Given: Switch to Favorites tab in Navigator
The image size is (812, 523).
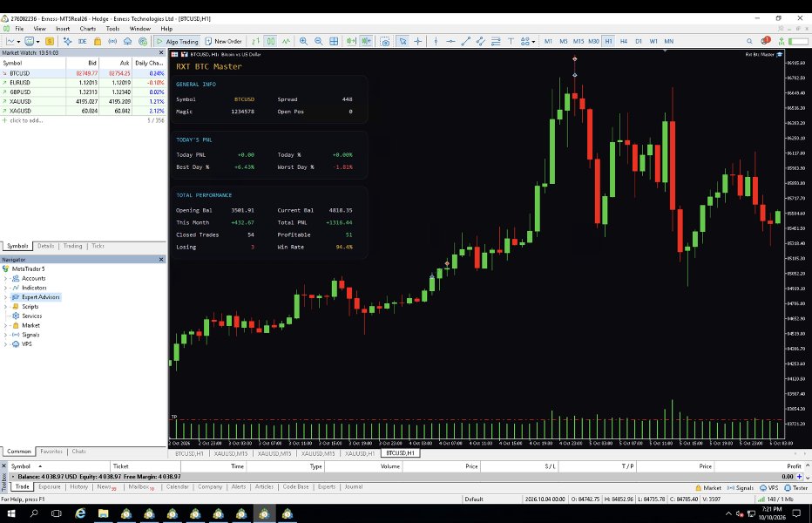Looking at the screenshot, I should (x=51, y=452).
